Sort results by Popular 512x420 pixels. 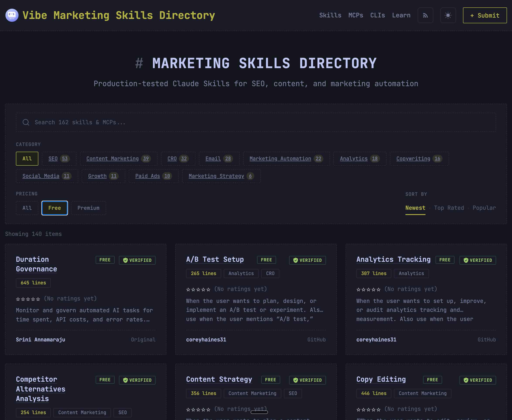tap(484, 208)
